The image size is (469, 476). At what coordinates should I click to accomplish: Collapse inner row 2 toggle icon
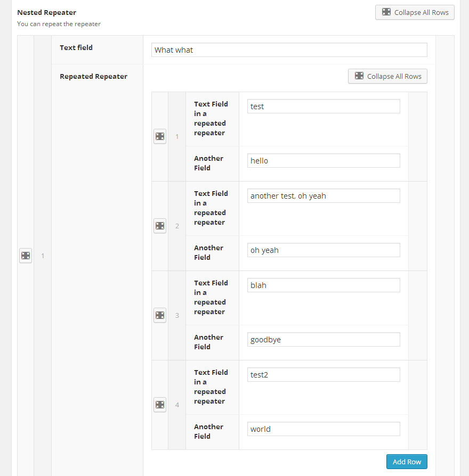tap(160, 226)
